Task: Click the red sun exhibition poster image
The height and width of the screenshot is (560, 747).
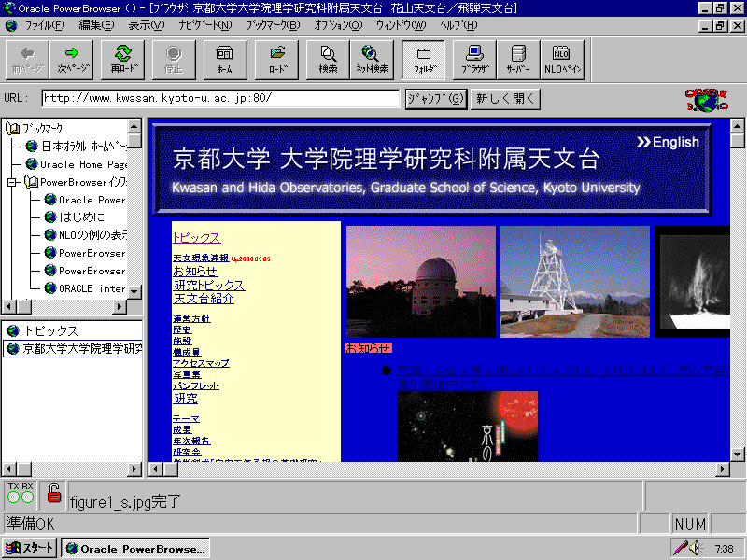Action: (468, 427)
